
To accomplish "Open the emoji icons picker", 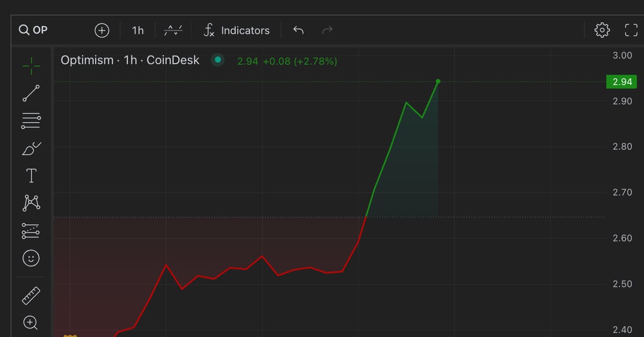I will 31,258.
